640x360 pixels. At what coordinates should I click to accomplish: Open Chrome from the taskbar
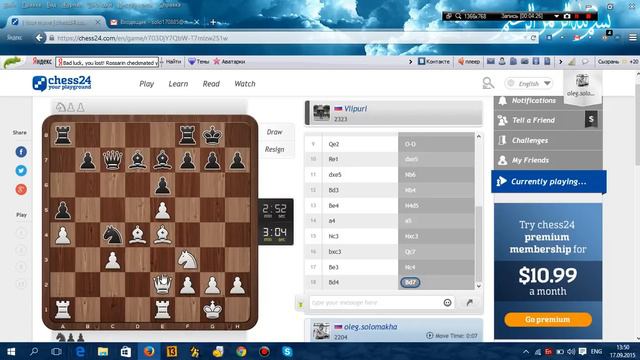click(x=241, y=351)
